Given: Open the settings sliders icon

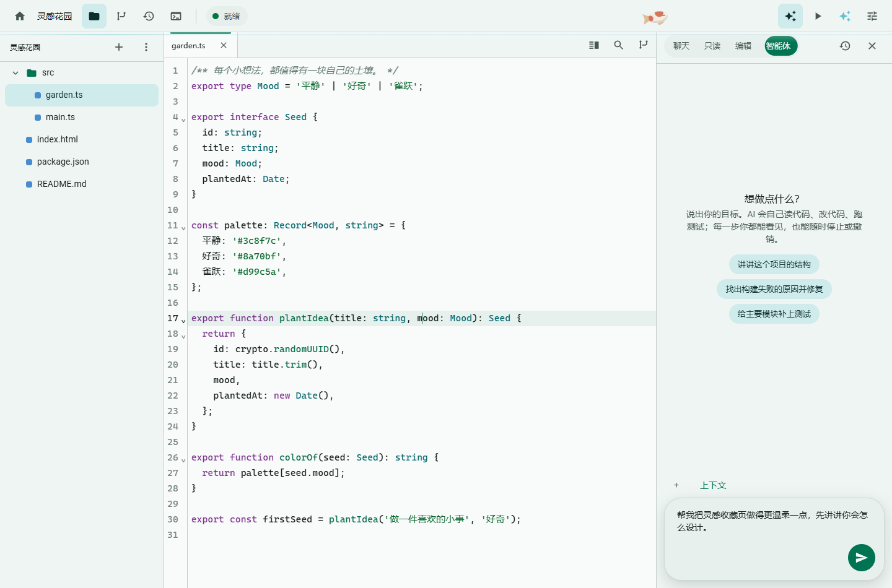Looking at the screenshot, I should pyautogui.click(x=872, y=16).
